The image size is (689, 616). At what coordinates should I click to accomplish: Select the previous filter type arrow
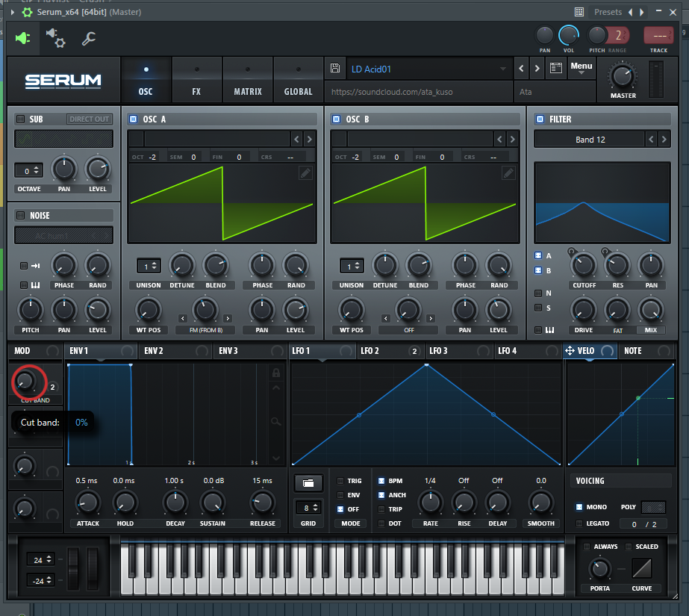click(x=651, y=140)
